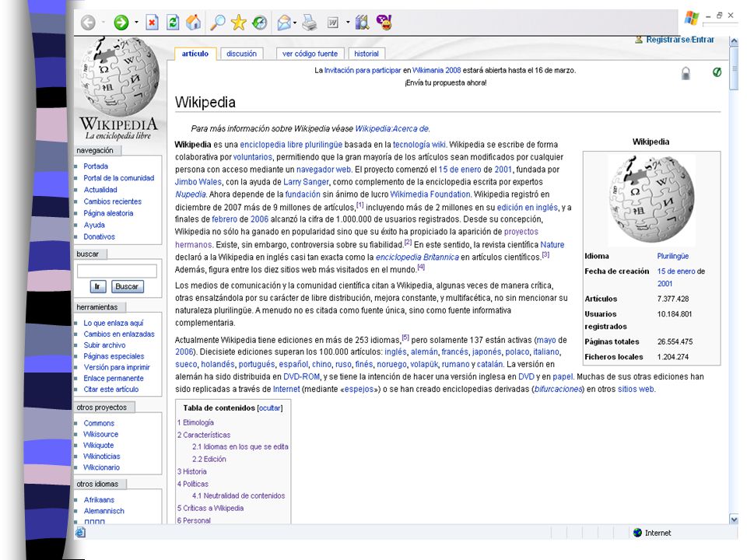Open the Jimbo Wales link

(x=198, y=182)
